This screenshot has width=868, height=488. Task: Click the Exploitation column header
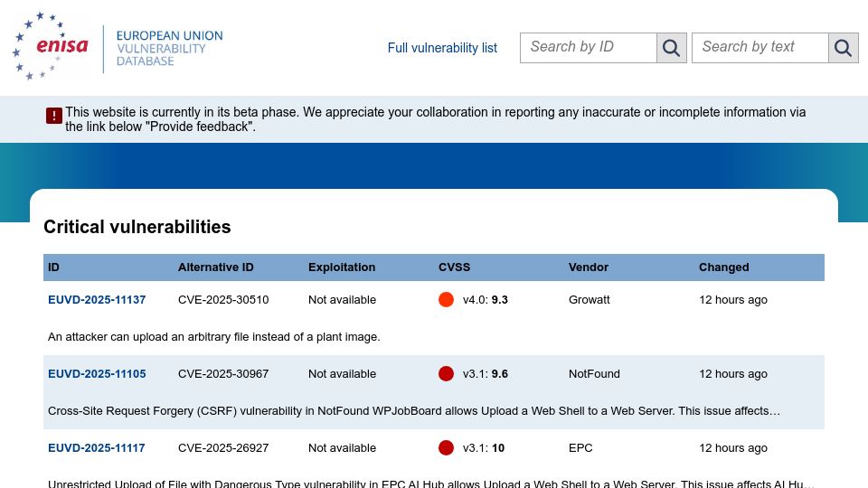coord(342,267)
